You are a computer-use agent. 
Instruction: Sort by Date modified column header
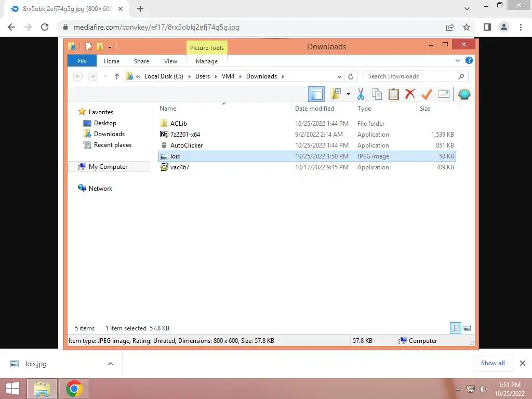[x=322, y=109]
